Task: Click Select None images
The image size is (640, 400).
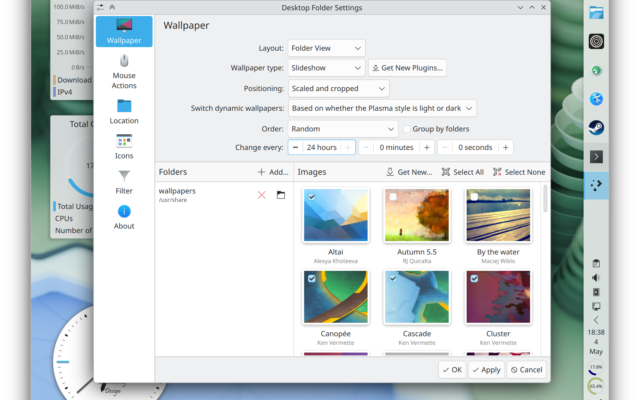Action: [x=519, y=172]
